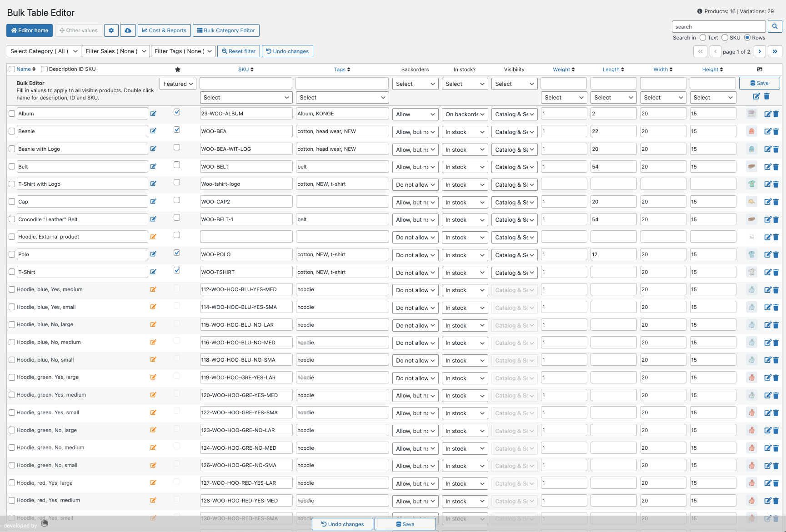Toggle the Featured checkbox for T-Shirt with Logo
Image resolution: width=786 pixels, height=532 pixels.
click(177, 183)
